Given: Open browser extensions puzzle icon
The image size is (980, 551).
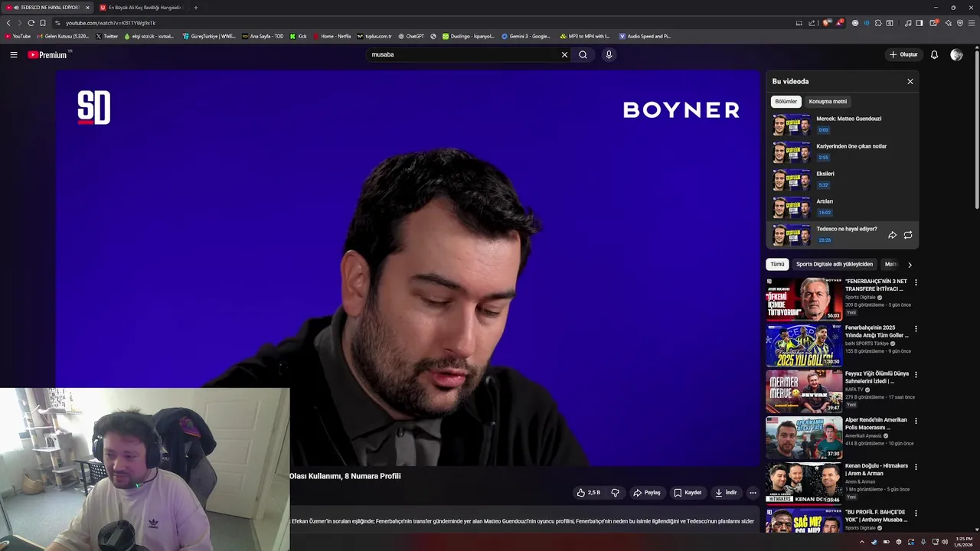Looking at the screenshot, I should pos(878,23).
